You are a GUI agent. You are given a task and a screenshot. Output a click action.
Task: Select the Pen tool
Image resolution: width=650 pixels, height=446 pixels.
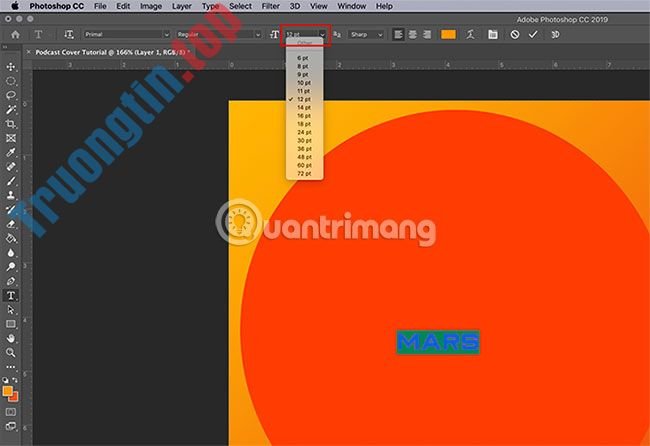pyautogui.click(x=11, y=281)
